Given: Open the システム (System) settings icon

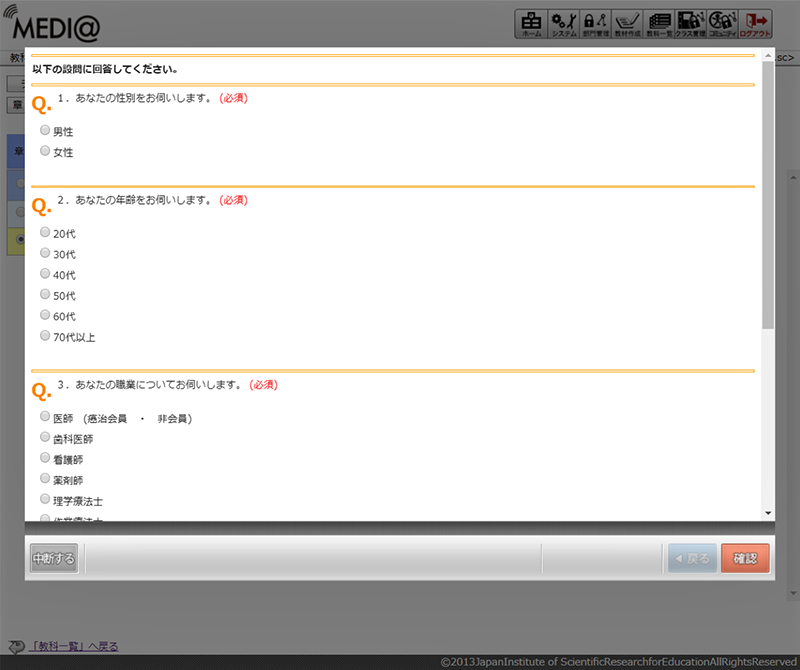Looking at the screenshot, I should click(563, 24).
